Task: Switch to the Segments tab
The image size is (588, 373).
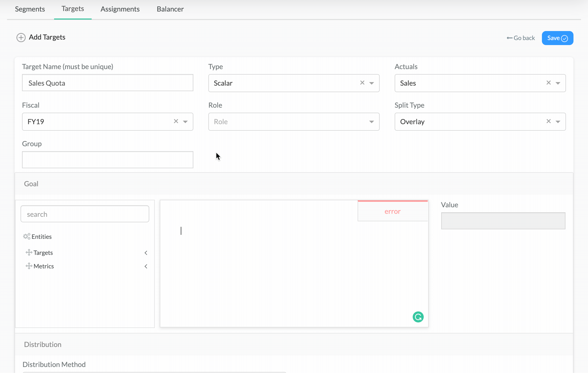Action: (30, 9)
